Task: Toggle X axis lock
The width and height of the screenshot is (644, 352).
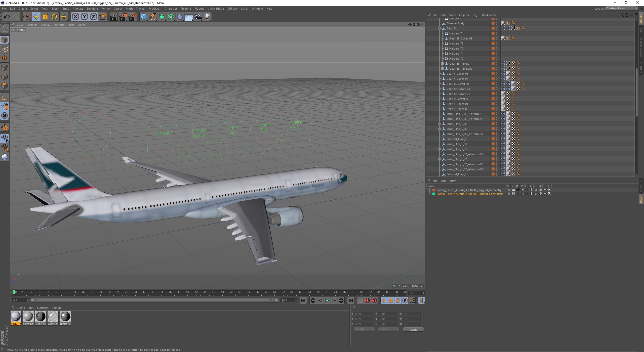Action: tap(75, 17)
